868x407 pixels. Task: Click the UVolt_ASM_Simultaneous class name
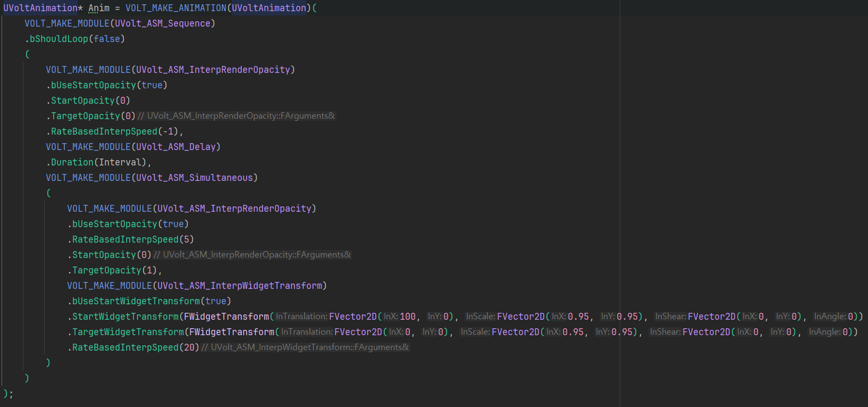195,178
